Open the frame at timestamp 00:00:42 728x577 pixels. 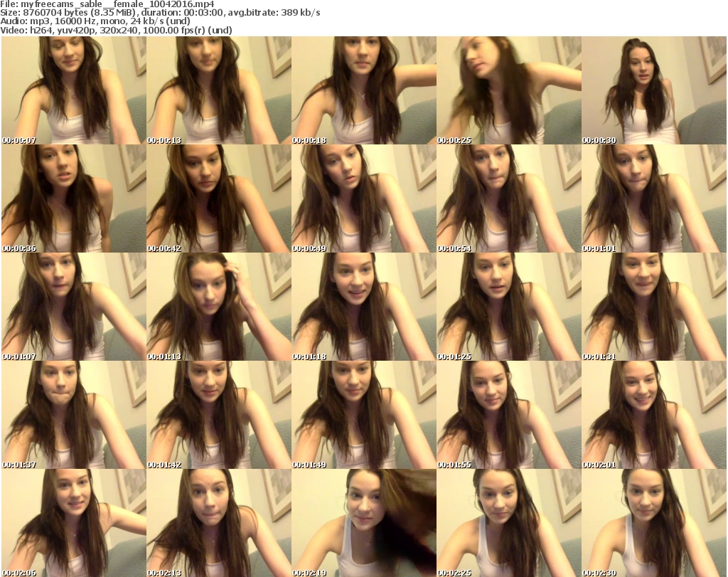[219, 198]
